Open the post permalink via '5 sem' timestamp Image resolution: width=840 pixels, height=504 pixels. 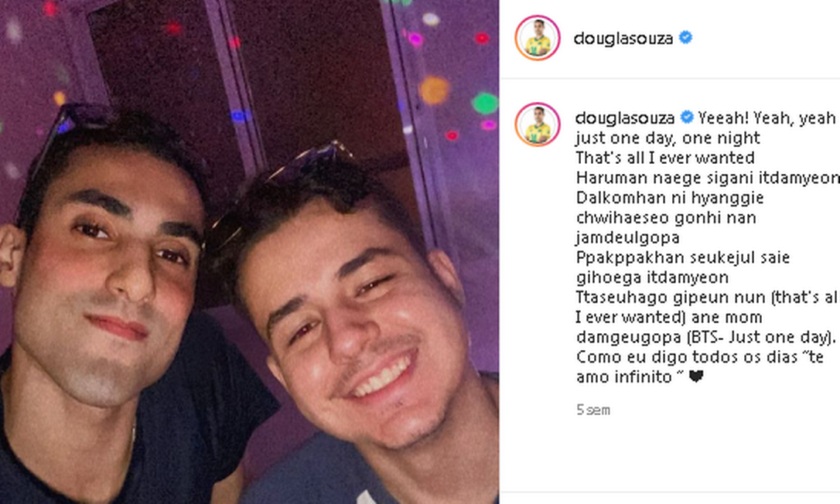(593, 410)
